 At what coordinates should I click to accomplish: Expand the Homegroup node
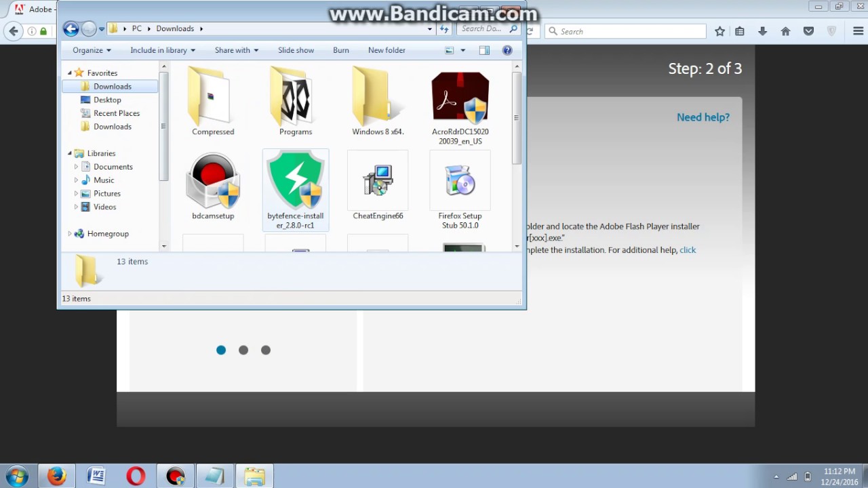coord(69,234)
